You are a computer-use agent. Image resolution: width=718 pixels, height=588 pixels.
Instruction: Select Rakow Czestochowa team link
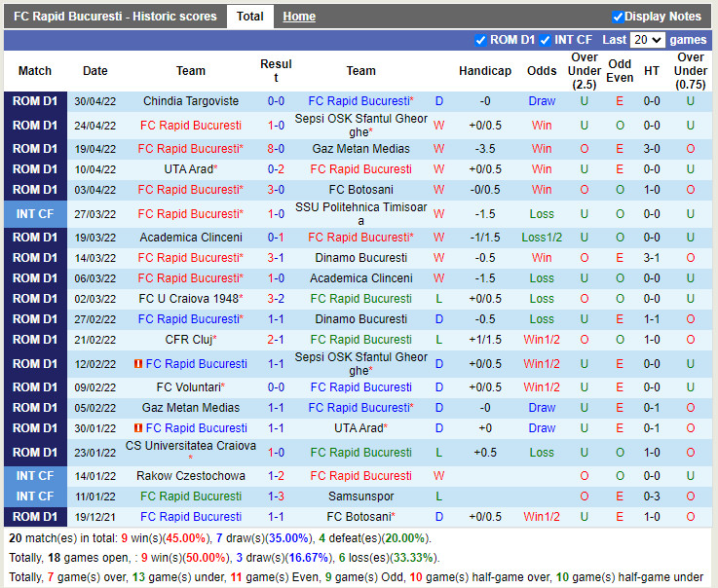pyautogui.click(x=191, y=476)
